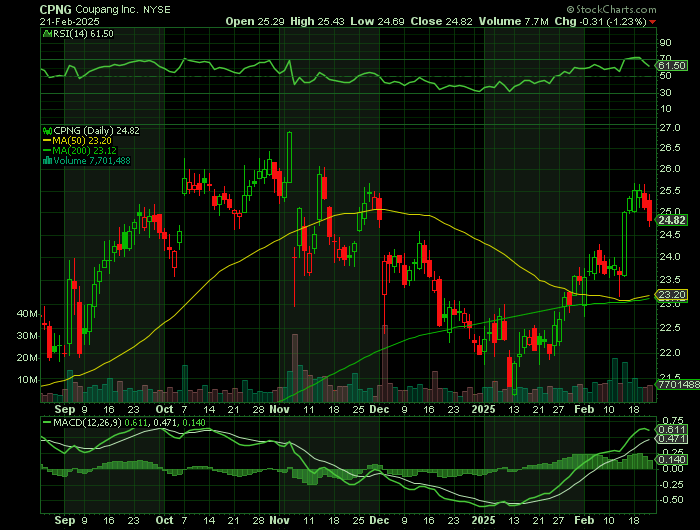Click the MACD(12,26,9) indicator label
Viewport: 700px width, 530px height.
[x=87, y=422]
